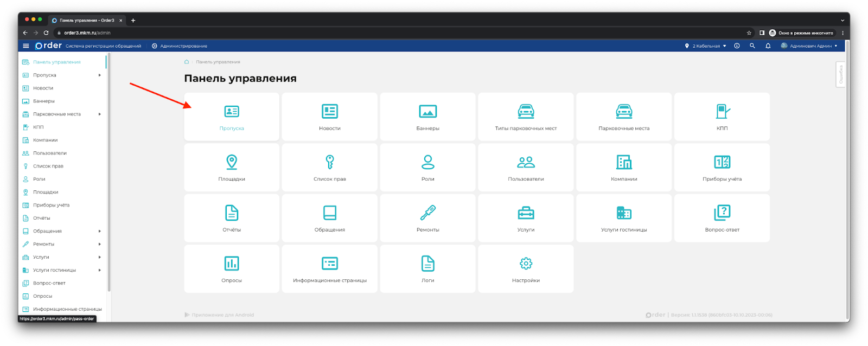Screen dimensions: 868x346
Task: Expand Парковочные места submenu arrow in sidebar
Action: click(100, 114)
